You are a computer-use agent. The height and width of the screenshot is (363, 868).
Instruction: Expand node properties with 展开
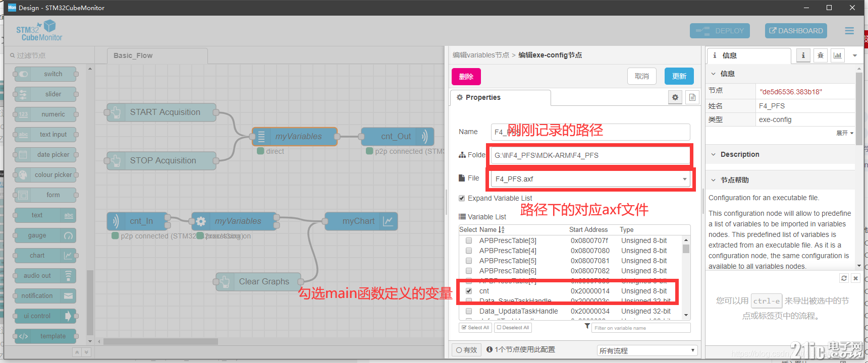pyautogui.click(x=845, y=133)
